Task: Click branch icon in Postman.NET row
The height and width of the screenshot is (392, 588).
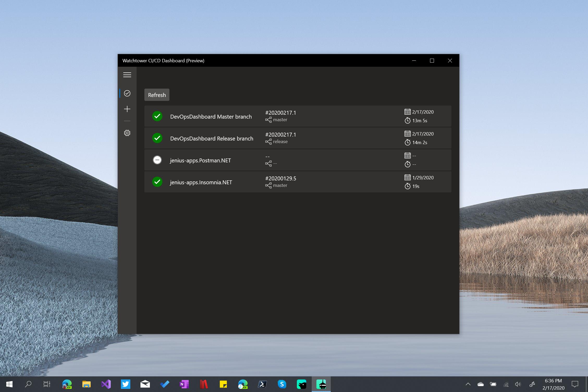Action: (x=268, y=164)
